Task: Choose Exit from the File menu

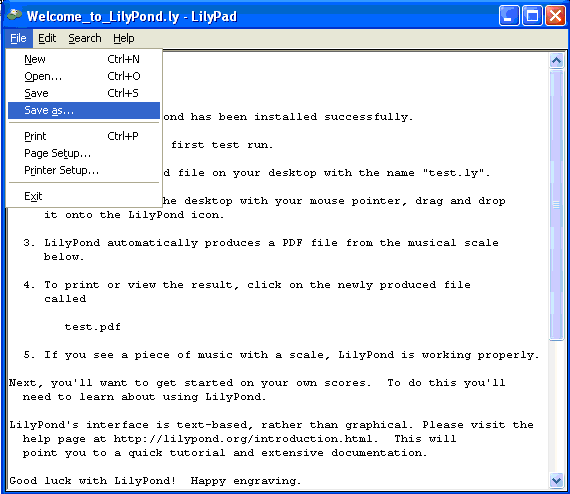Action: pos(84,196)
